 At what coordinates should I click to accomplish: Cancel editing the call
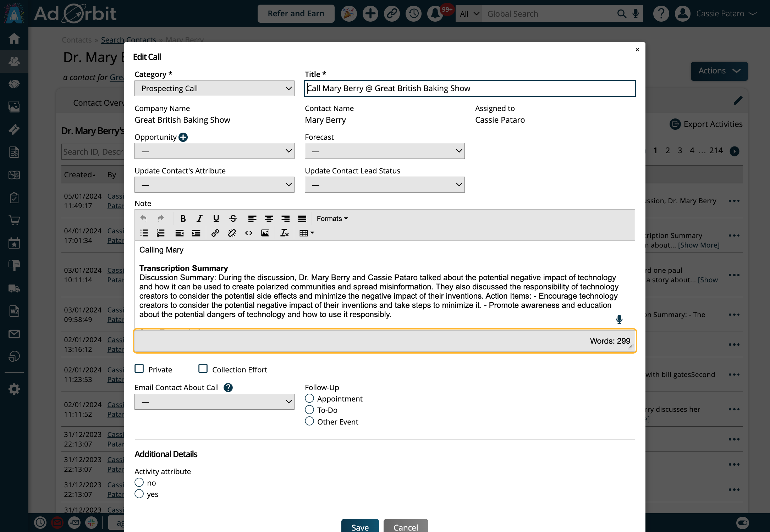[x=406, y=526]
